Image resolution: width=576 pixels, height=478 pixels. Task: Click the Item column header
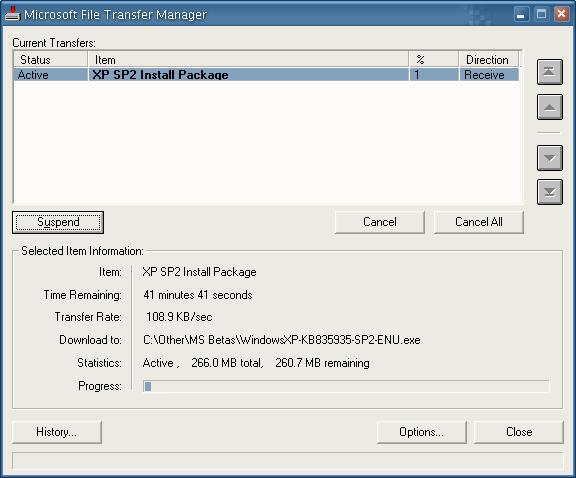click(x=248, y=60)
